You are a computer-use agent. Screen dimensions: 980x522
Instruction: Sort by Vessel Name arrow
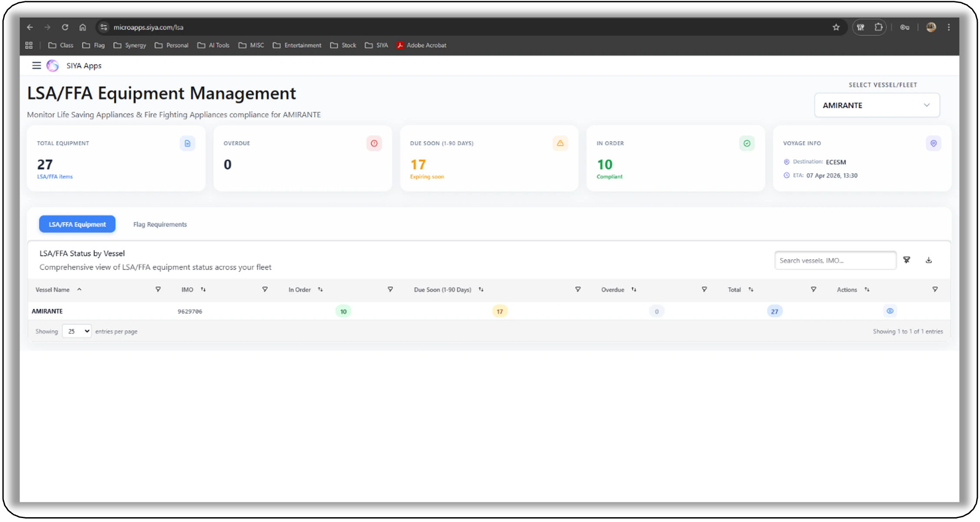79,290
